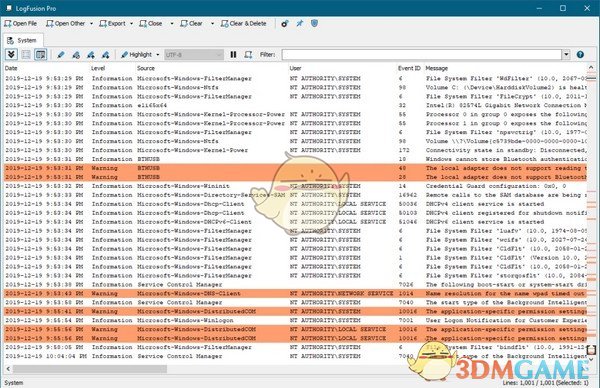Open the Filter history dropdown arrow
The height and width of the screenshot is (388, 600).
click(x=566, y=55)
